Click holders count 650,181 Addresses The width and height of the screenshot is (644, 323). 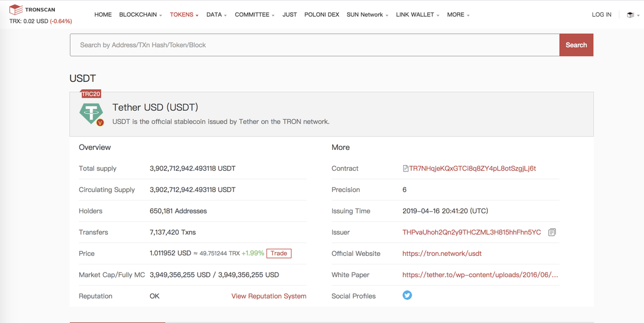(178, 211)
